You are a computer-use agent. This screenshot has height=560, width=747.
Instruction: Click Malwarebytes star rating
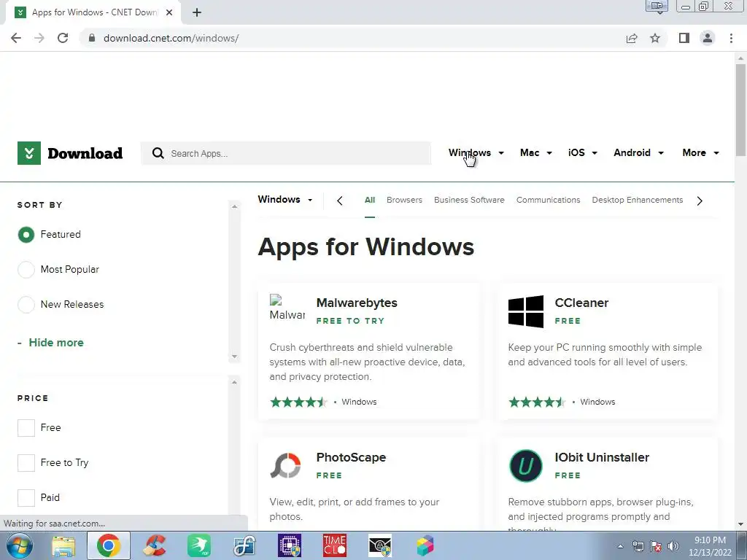(x=298, y=402)
